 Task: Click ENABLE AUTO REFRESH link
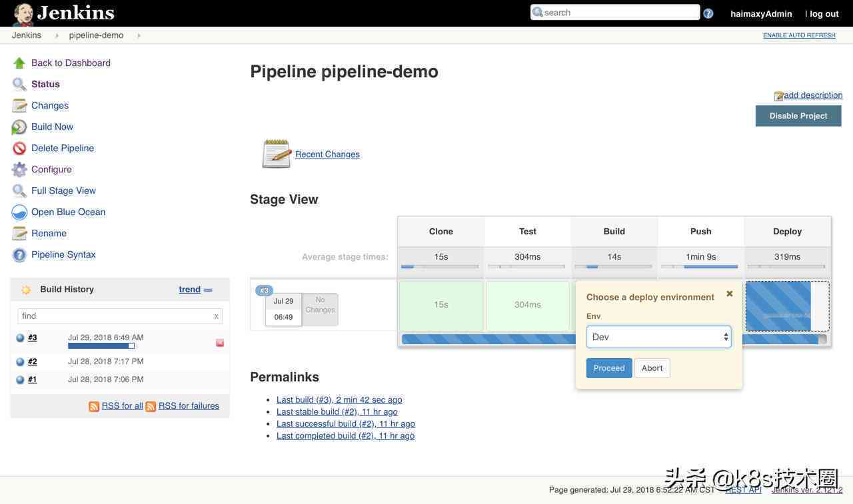tap(799, 36)
